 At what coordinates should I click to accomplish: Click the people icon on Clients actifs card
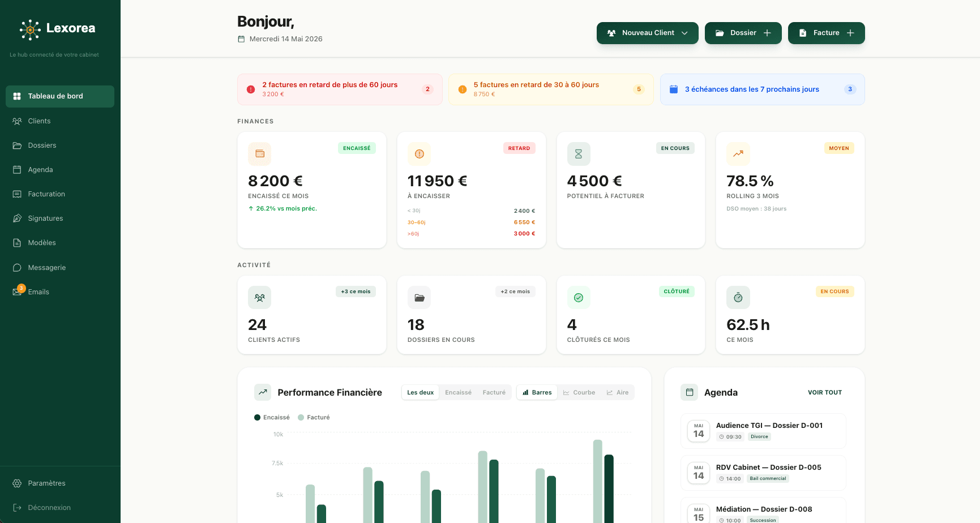point(260,298)
